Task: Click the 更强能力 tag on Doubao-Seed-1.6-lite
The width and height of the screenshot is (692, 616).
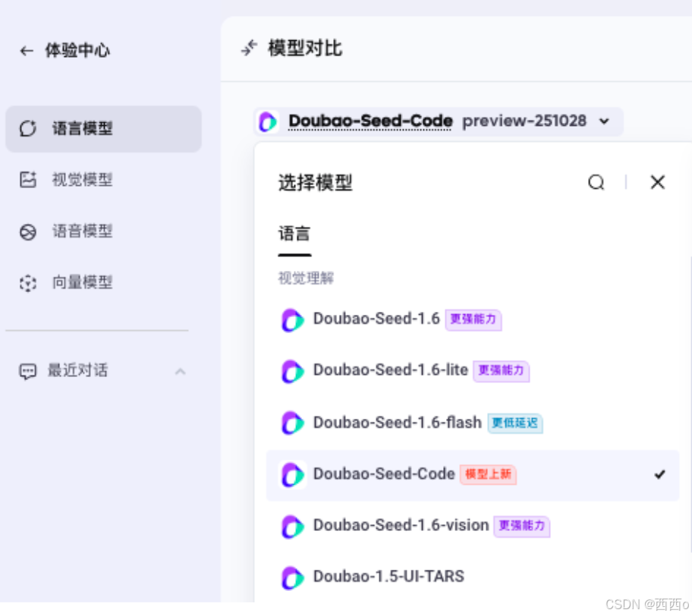Action: click(x=501, y=371)
